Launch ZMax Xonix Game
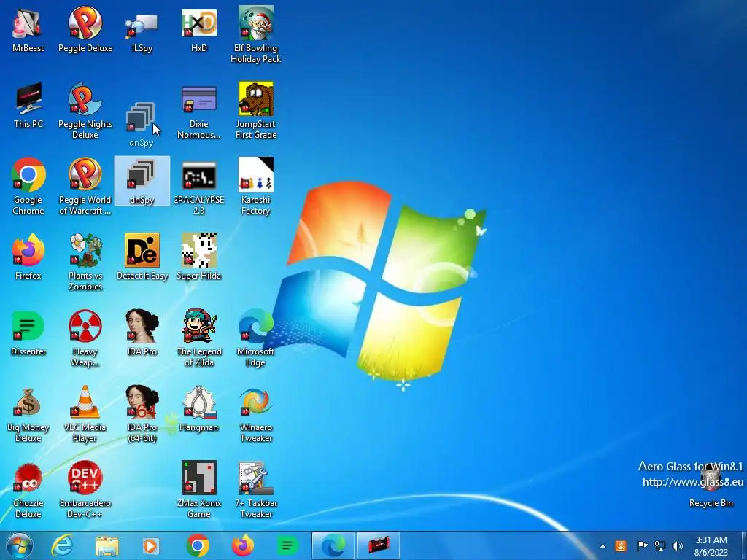 pos(198,489)
